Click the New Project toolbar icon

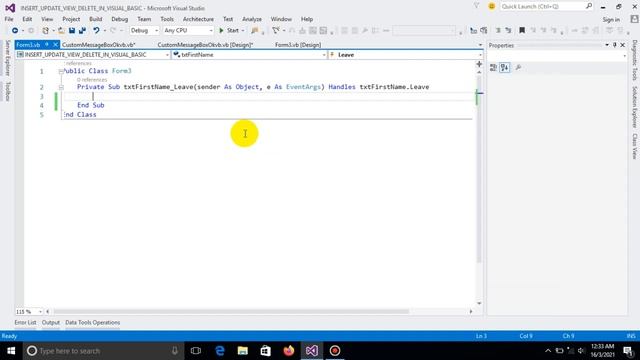45,30
